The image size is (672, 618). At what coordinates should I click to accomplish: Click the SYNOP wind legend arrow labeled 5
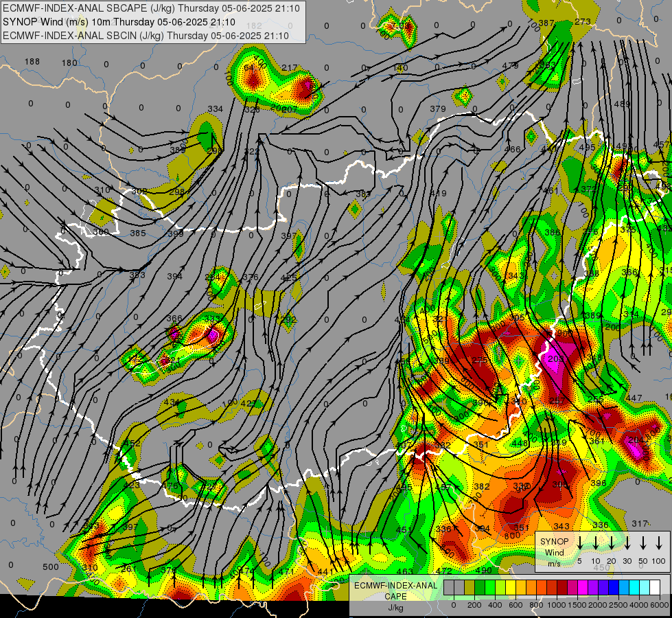coord(579,542)
